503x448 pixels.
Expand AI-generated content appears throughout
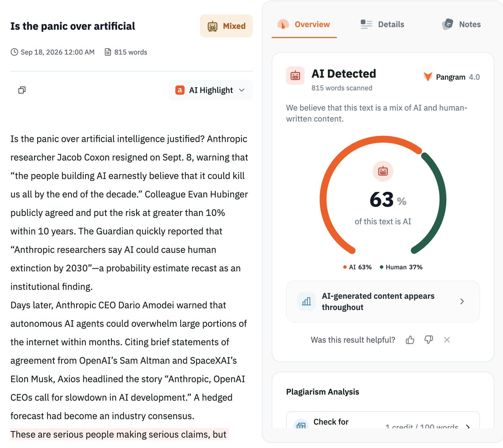[383, 302]
